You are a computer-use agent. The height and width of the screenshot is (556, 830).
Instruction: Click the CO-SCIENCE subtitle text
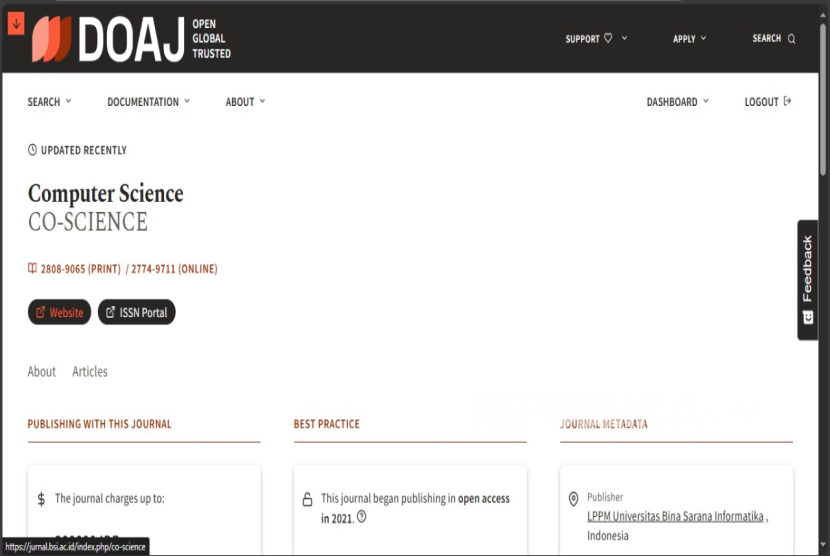pos(87,222)
